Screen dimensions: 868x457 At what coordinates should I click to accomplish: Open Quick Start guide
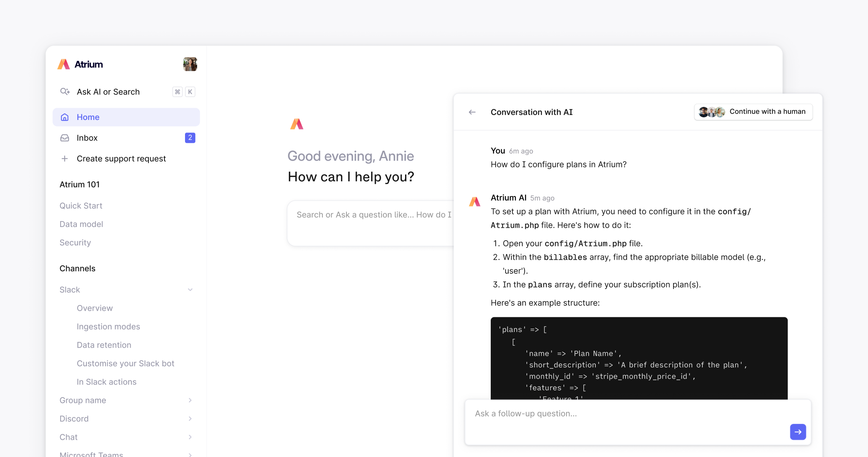point(81,206)
